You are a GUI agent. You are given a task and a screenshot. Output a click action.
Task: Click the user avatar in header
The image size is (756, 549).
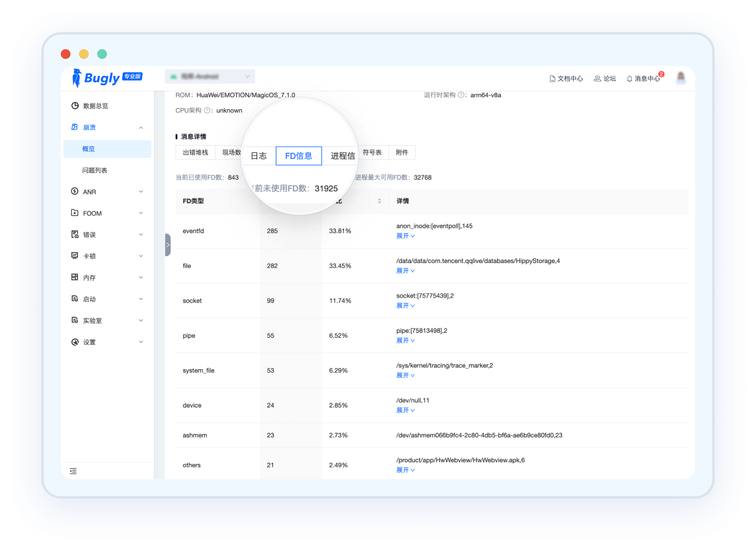point(681,78)
